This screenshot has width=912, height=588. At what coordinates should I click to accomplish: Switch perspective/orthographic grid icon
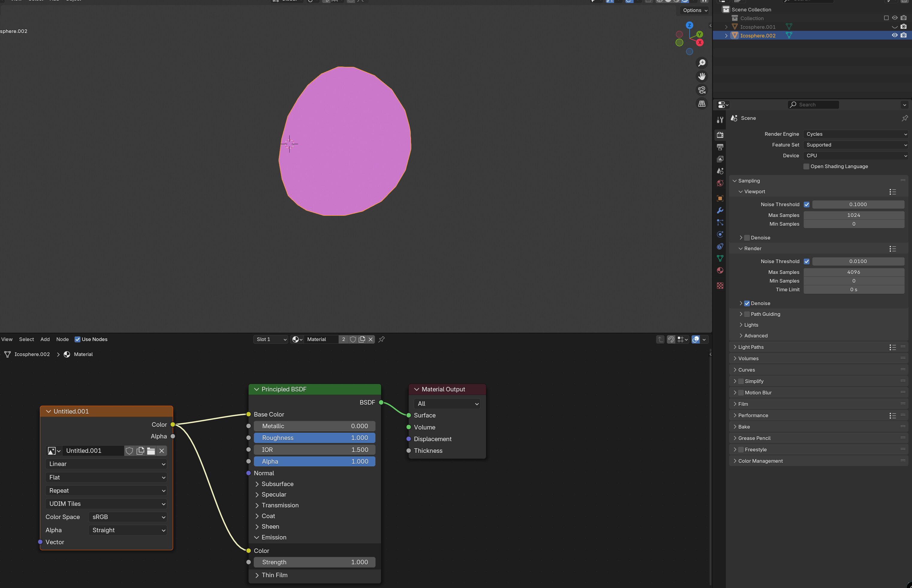(x=702, y=104)
